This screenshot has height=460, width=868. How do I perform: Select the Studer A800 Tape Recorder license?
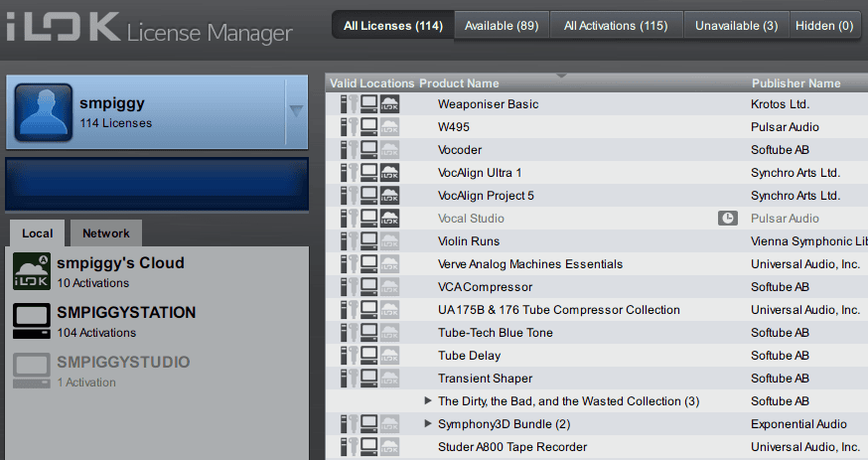click(511, 447)
